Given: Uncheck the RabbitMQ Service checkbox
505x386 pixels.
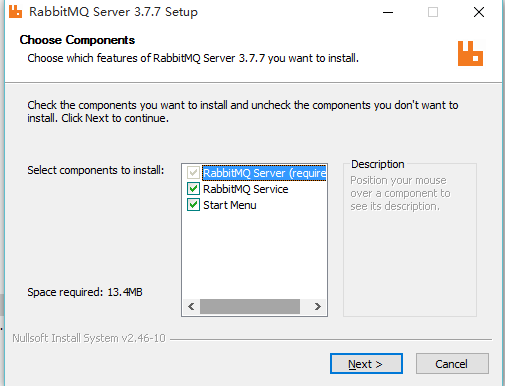Looking at the screenshot, I should (x=193, y=189).
